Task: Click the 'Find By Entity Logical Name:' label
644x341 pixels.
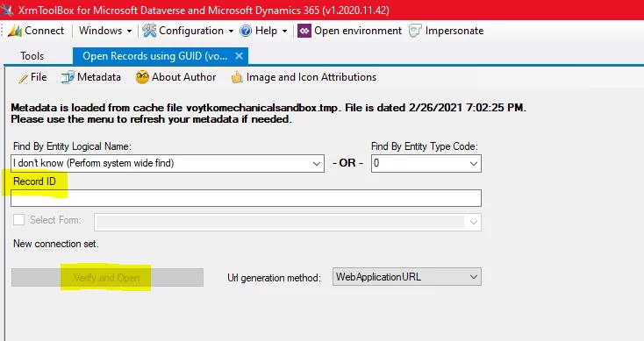Action: tap(72, 146)
